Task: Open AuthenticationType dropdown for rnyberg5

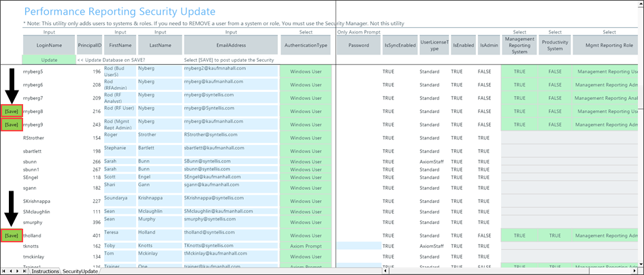Action: click(x=306, y=71)
